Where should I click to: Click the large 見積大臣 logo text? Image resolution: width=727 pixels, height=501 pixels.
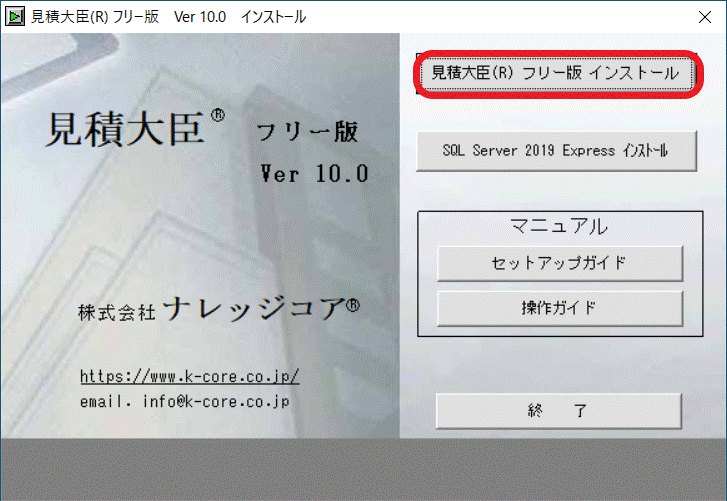coord(124,131)
